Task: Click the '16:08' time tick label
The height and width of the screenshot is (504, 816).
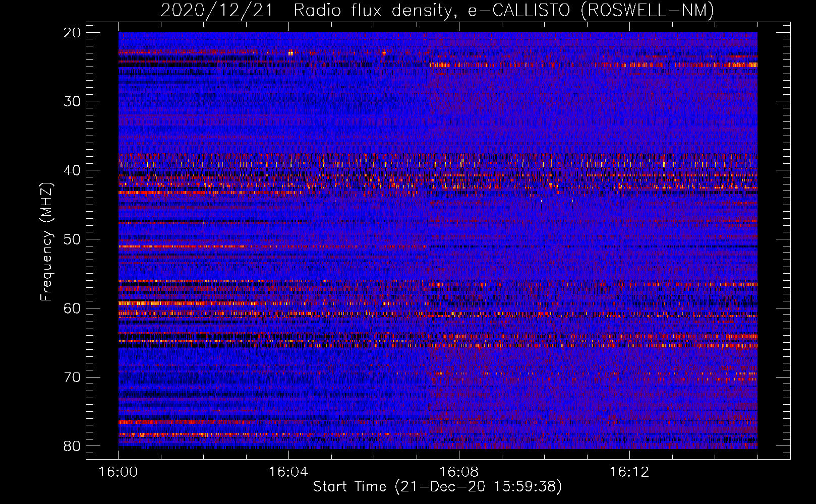Action: point(459,472)
